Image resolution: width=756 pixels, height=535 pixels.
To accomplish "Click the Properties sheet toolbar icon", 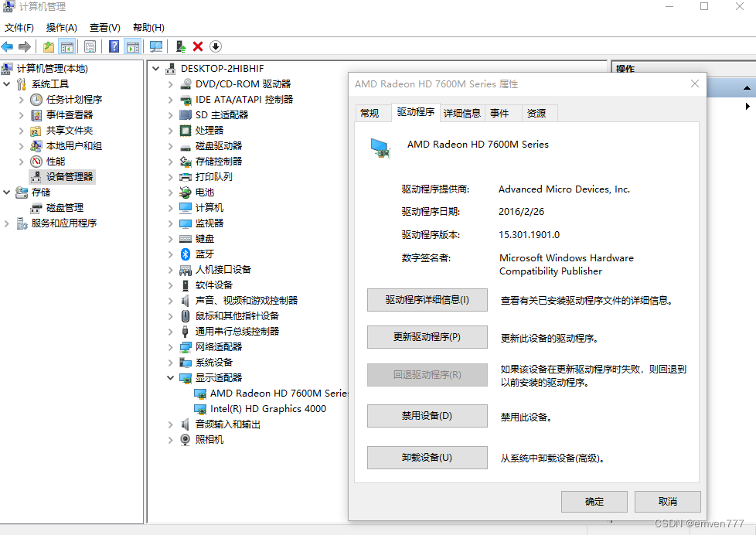I will pos(90,47).
